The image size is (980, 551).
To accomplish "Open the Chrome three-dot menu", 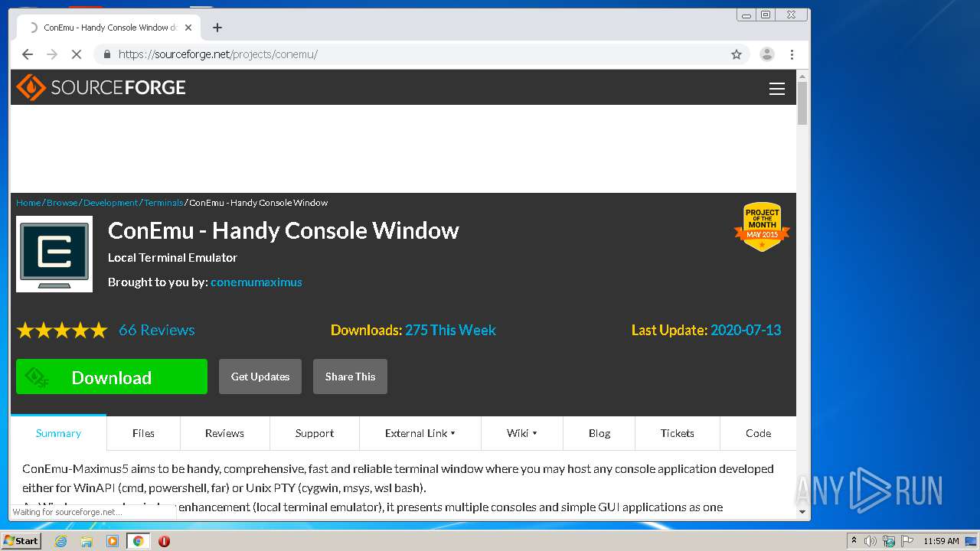I will coord(792,54).
